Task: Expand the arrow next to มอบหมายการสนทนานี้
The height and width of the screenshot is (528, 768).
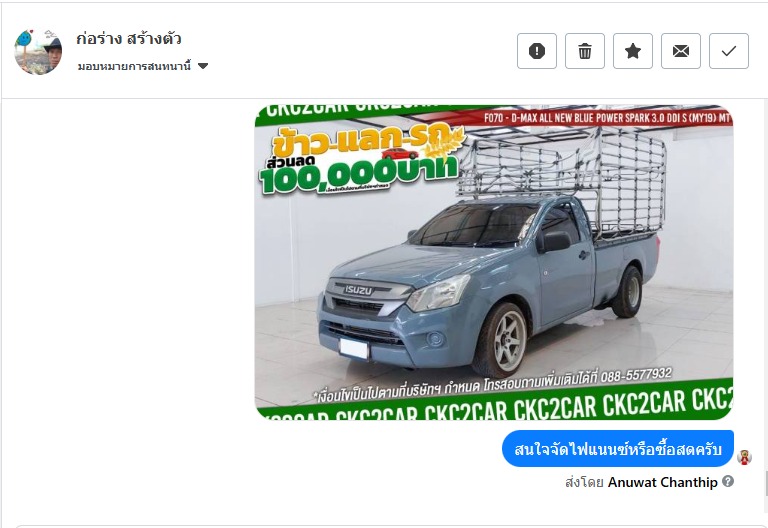Action: point(203,66)
